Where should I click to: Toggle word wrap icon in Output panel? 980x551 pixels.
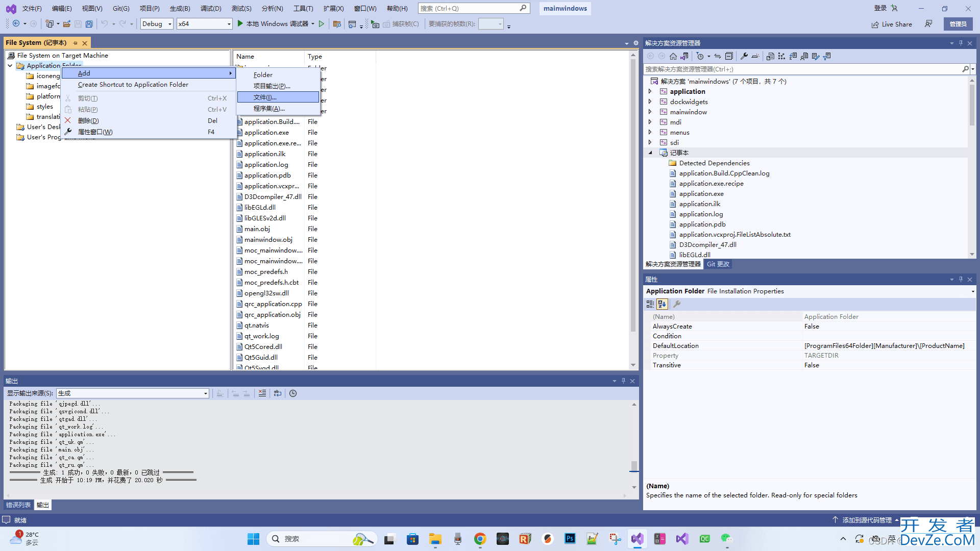pos(277,393)
